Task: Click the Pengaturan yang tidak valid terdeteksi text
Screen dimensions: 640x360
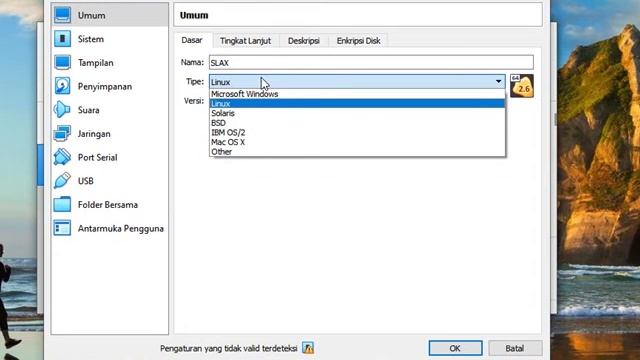Action: pyautogui.click(x=229, y=349)
